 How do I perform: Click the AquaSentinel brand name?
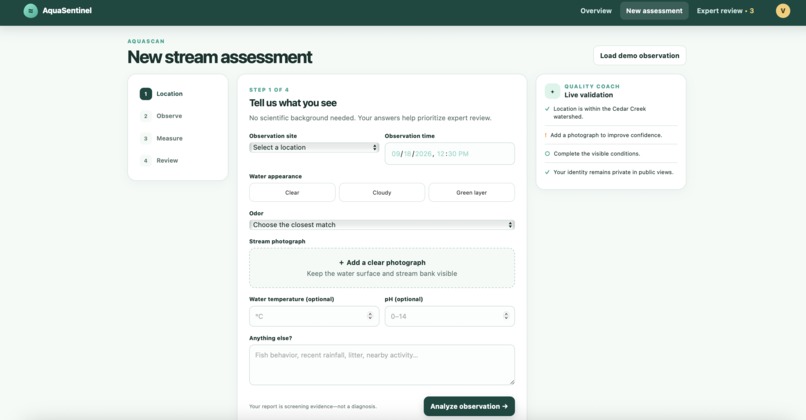click(x=67, y=10)
